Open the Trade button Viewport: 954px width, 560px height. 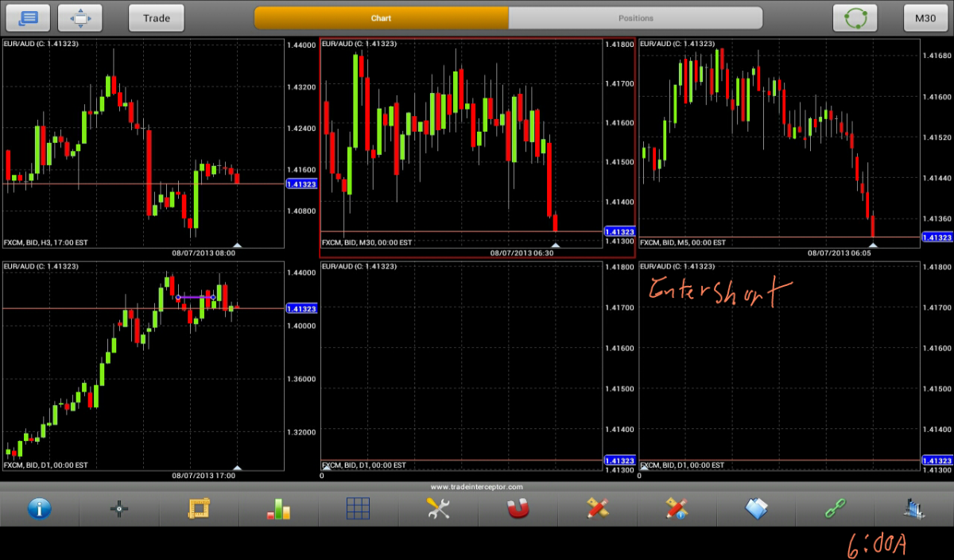coord(157,17)
